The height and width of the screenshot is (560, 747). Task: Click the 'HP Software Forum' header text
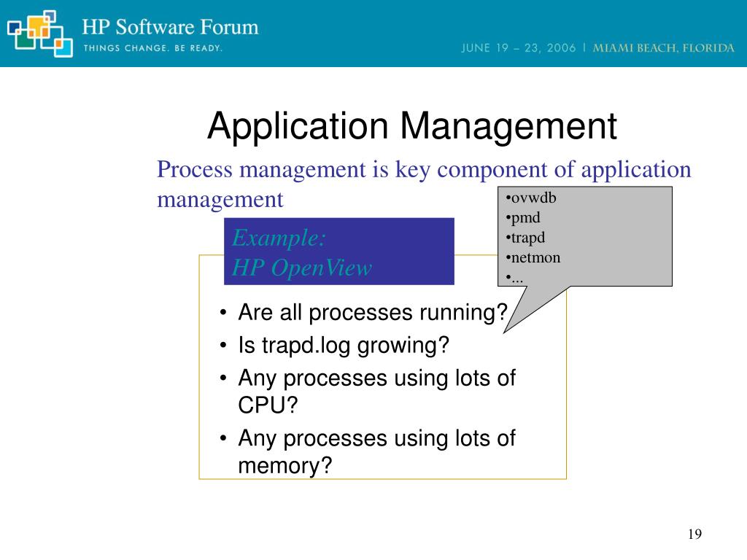coord(170,27)
